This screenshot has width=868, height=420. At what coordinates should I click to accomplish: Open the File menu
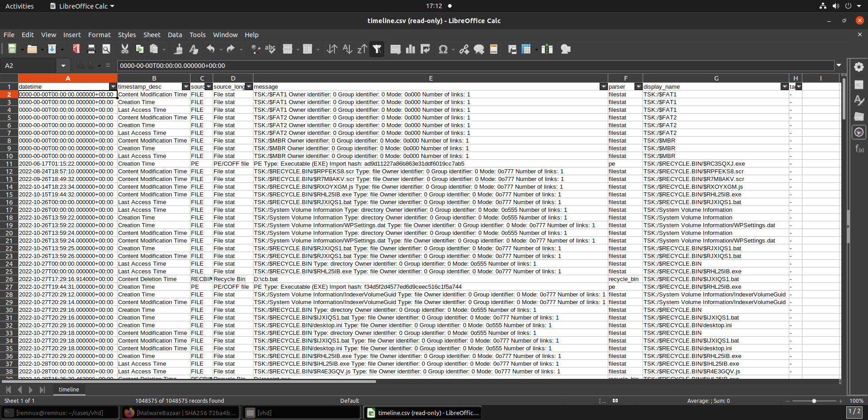[9, 35]
